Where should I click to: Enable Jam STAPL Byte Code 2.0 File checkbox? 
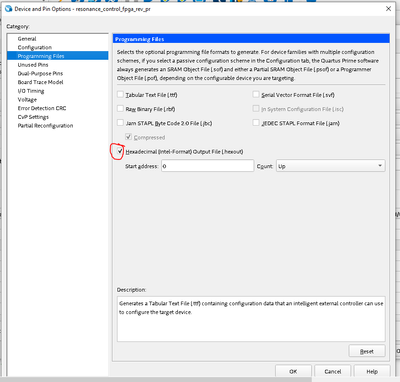120,123
